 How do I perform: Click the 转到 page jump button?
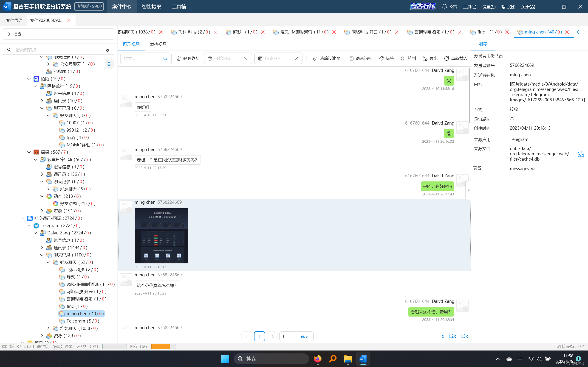click(305, 336)
